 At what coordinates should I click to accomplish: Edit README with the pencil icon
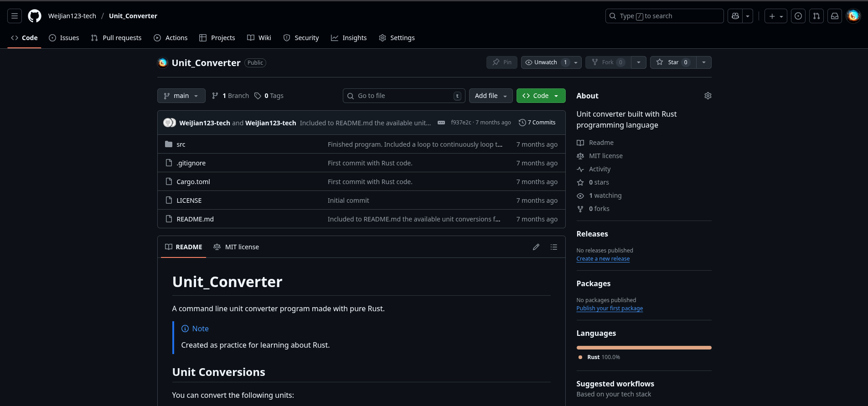tap(536, 247)
